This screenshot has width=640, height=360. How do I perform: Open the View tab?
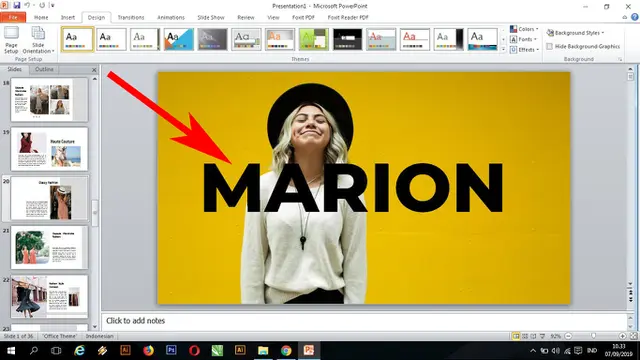[x=273, y=18]
